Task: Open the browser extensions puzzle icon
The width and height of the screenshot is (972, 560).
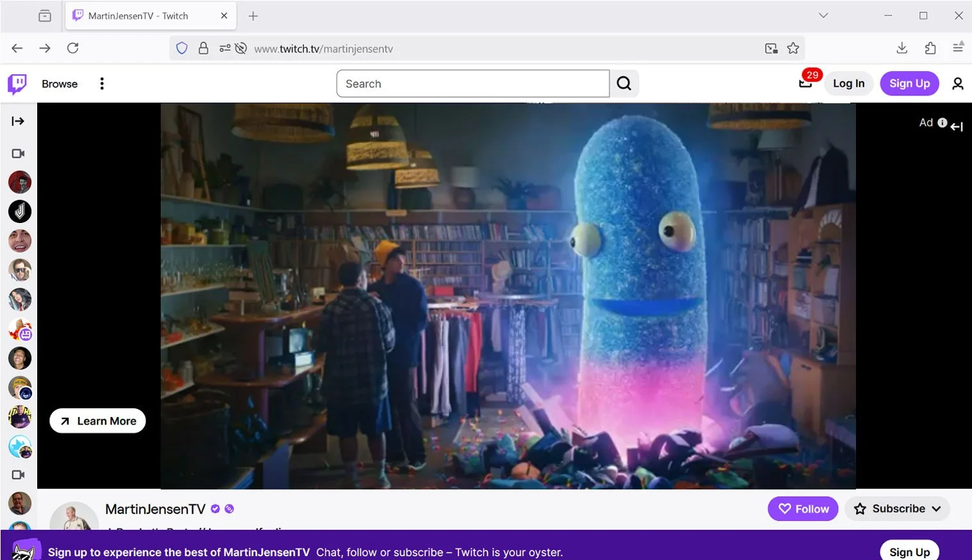Action: (x=930, y=48)
